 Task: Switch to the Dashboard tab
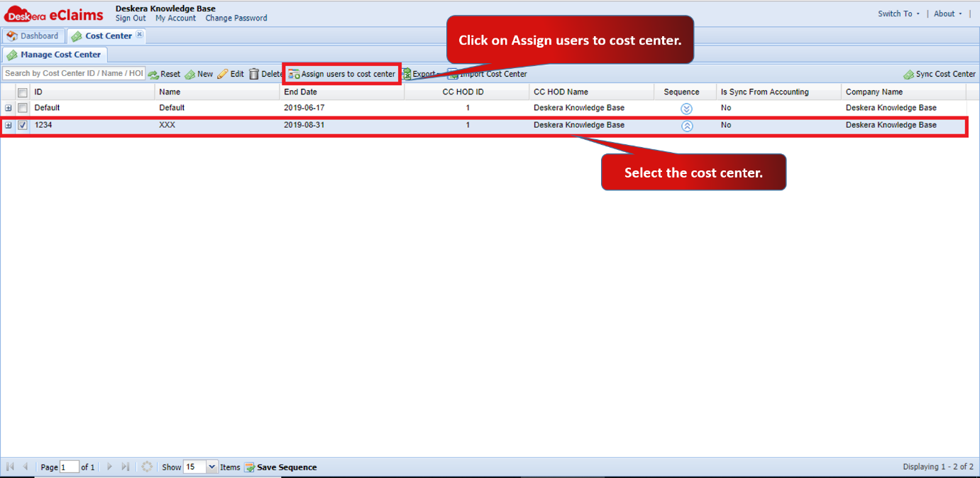click(x=33, y=36)
